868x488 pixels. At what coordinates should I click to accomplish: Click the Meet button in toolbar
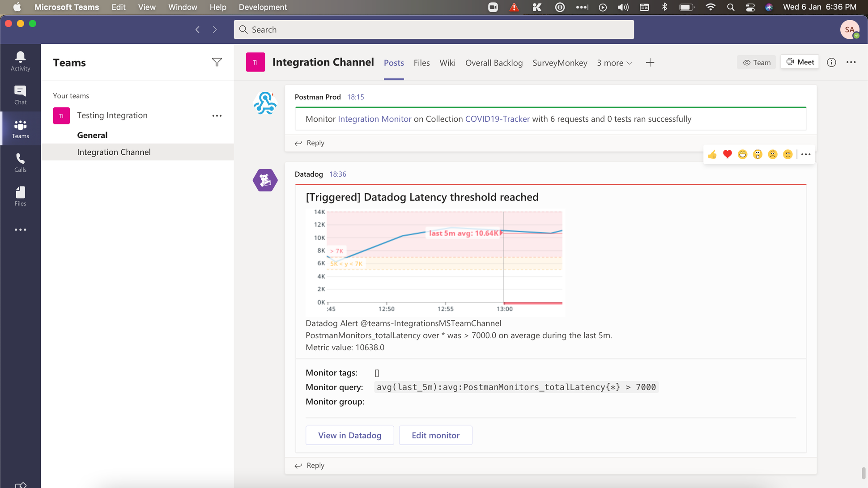[800, 62]
